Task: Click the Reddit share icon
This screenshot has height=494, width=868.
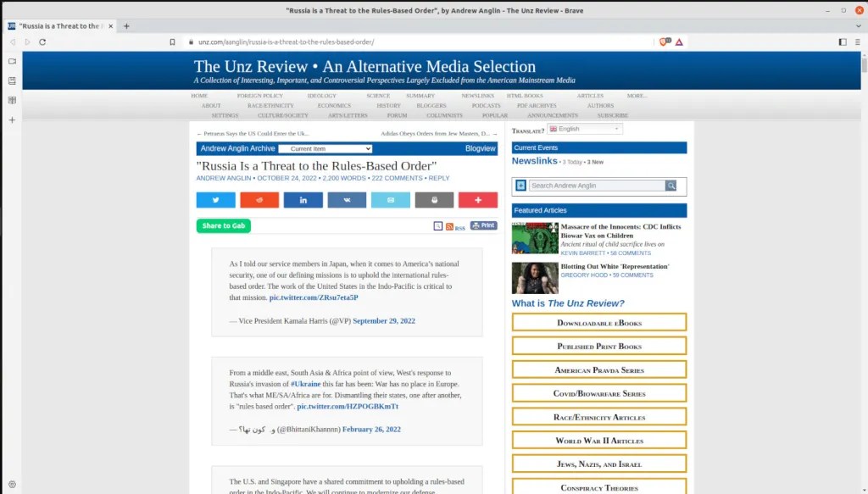Action: [x=259, y=200]
